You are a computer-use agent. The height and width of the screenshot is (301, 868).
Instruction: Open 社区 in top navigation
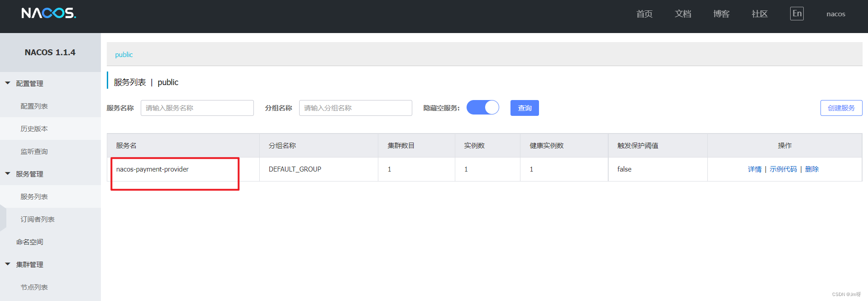coord(760,14)
